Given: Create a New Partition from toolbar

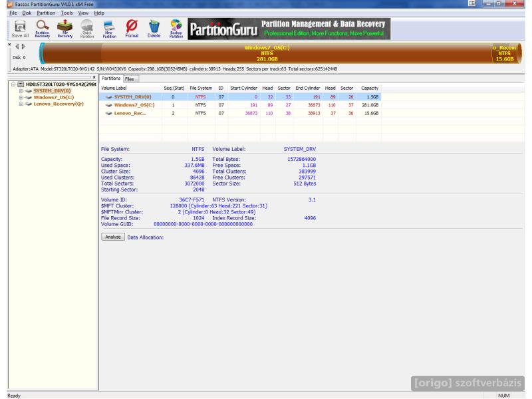Looking at the screenshot, I should click(109, 29).
